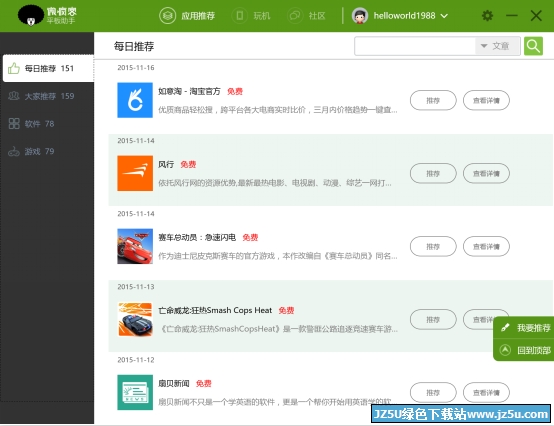Click 推荐 button for 扇贝新闻
Image resolution: width=554 pixels, height=426 pixels.
[433, 392]
